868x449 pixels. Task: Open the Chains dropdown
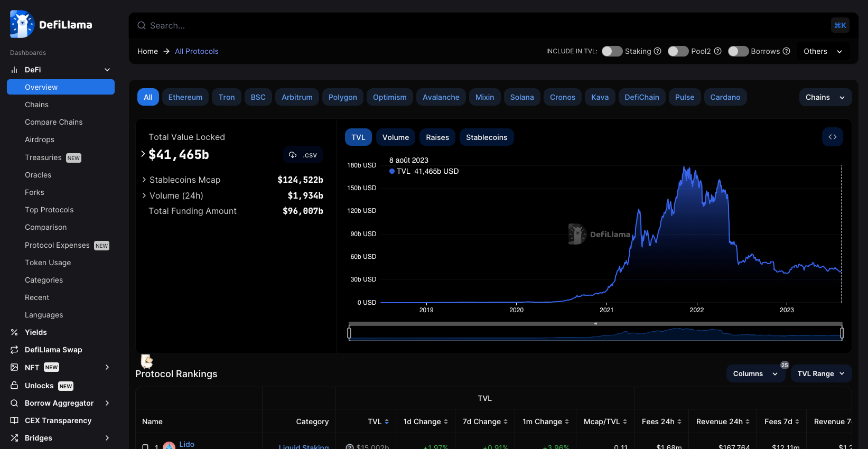[x=825, y=97]
